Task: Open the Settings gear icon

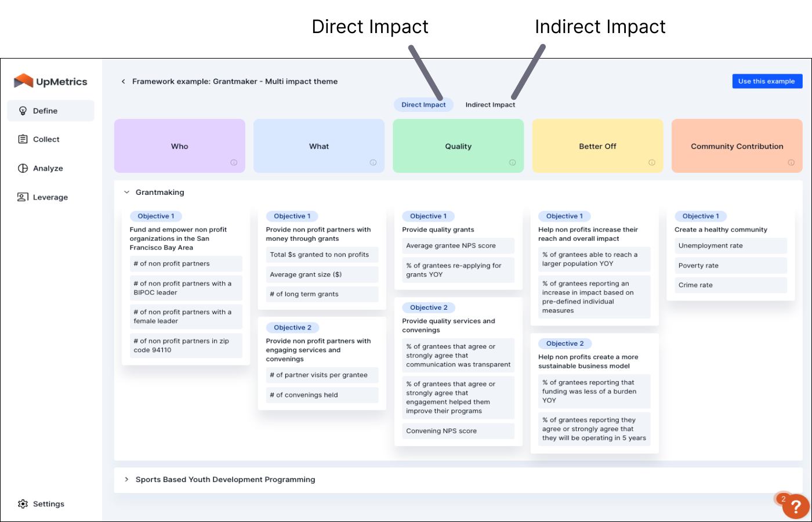Action: pos(23,503)
